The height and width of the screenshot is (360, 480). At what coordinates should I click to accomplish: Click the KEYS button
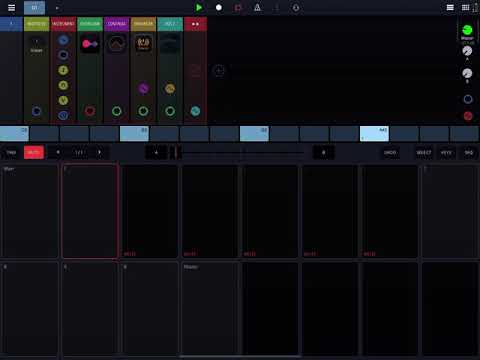[x=446, y=153]
